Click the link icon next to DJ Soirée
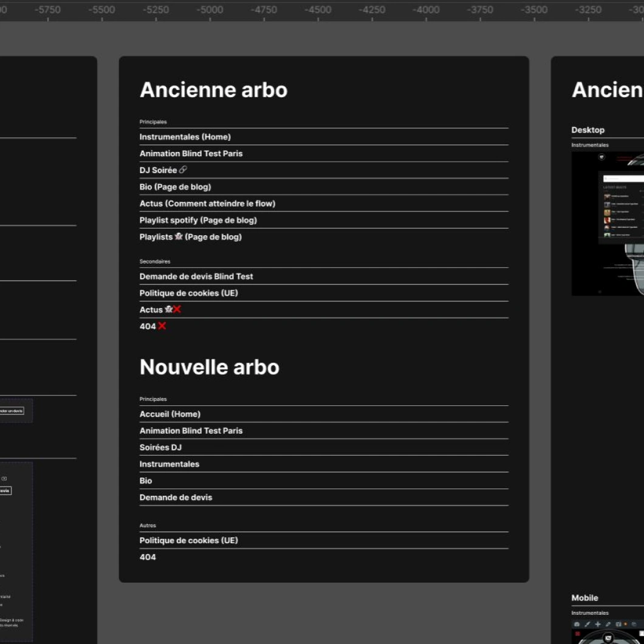Image resolution: width=644 pixels, height=644 pixels. [x=183, y=170]
